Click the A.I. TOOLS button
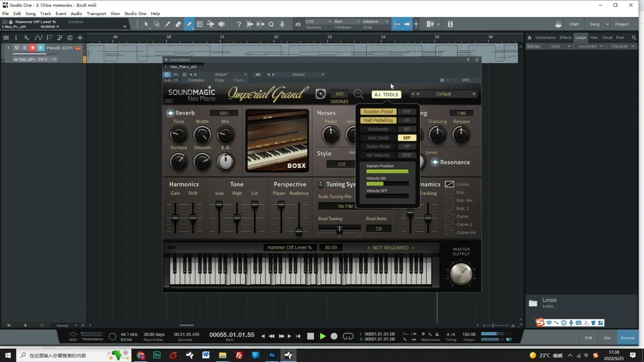 (x=386, y=95)
